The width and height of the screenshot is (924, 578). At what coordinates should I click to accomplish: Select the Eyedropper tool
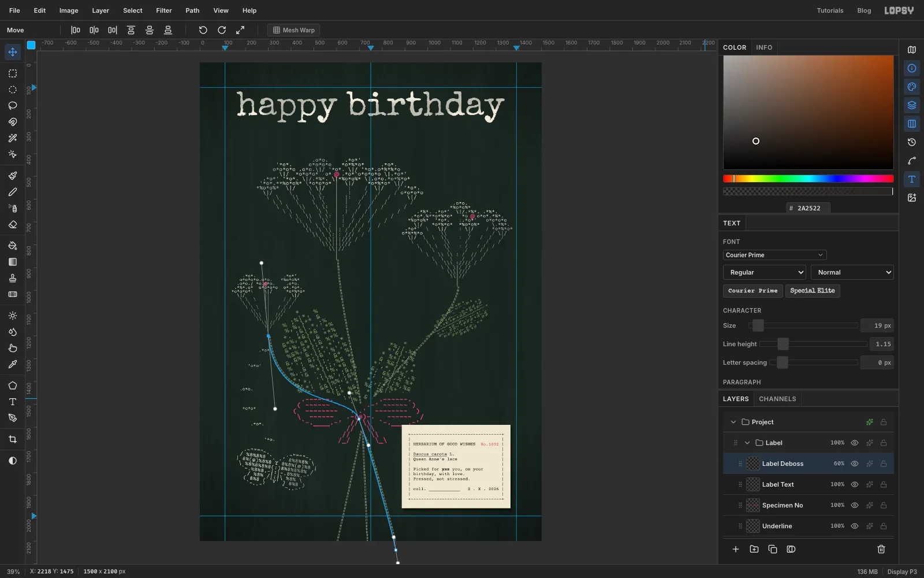pyautogui.click(x=13, y=364)
